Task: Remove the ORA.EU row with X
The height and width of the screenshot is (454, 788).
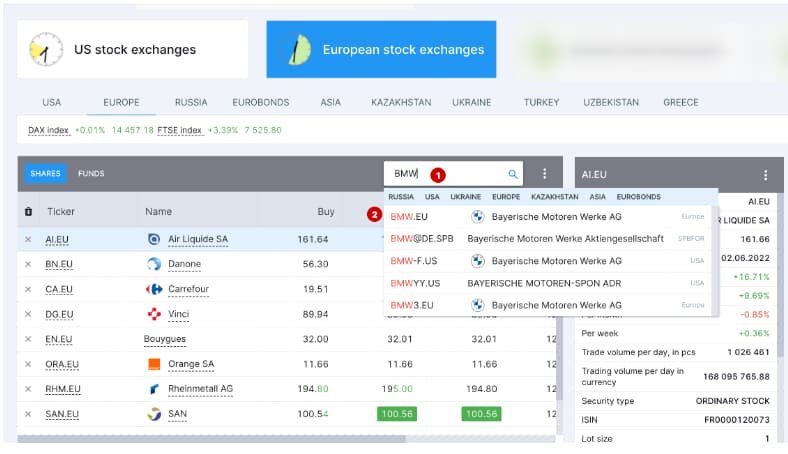Action: [28, 364]
